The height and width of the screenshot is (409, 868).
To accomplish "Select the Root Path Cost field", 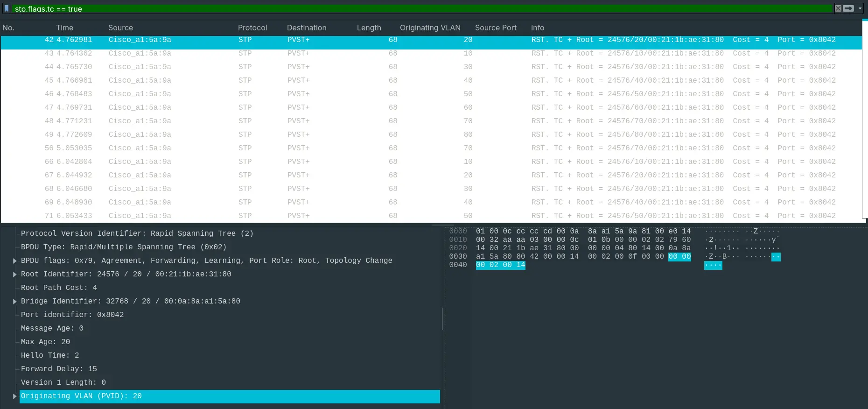I will (59, 288).
